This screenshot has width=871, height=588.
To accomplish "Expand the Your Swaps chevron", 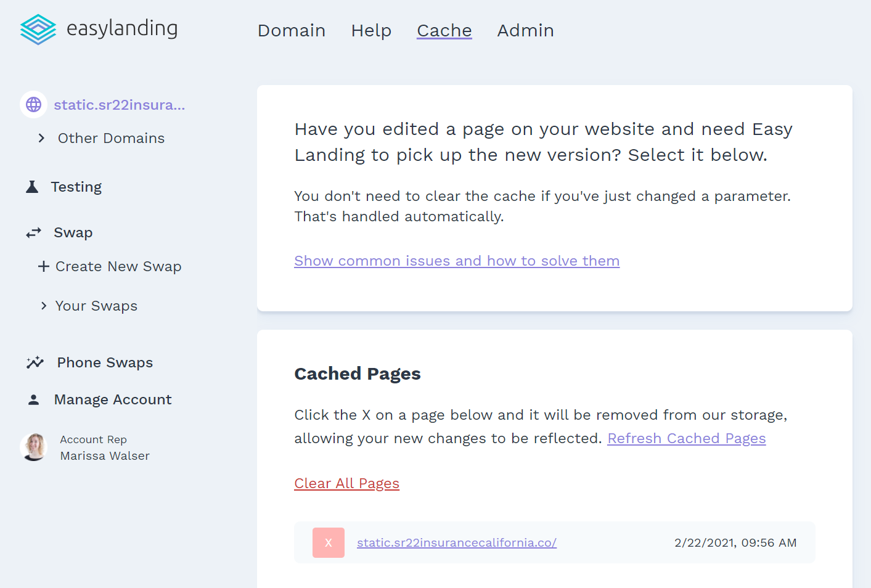I will coord(43,306).
